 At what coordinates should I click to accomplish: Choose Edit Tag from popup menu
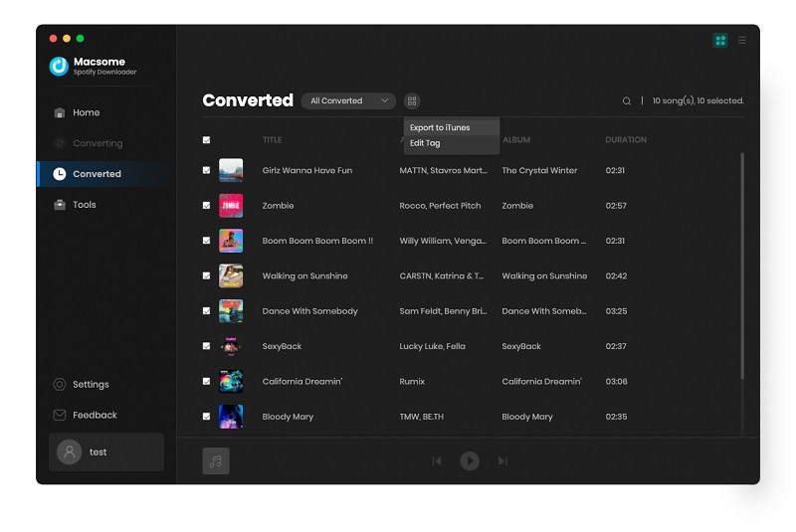pyautogui.click(x=452, y=143)
